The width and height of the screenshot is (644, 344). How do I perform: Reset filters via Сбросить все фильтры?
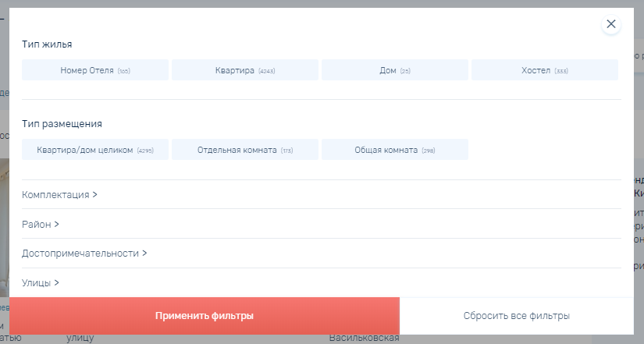pos(516,316)
